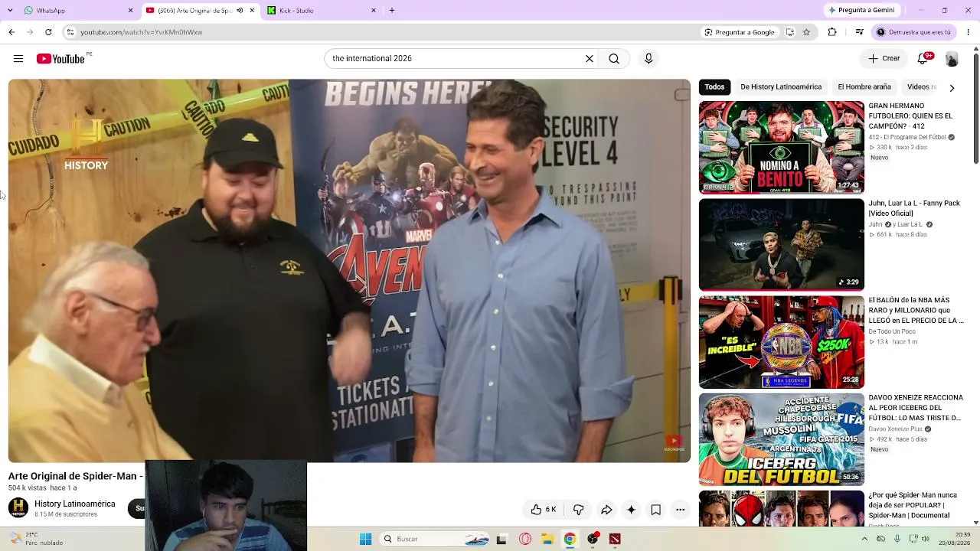Dislike the video with thumbs down
Image resolution: width=980 pixels, height=551 pixels.
[x=578, y=510]
